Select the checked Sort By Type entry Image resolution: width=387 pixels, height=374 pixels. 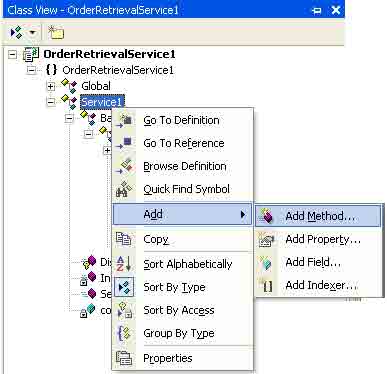point(183,287)
